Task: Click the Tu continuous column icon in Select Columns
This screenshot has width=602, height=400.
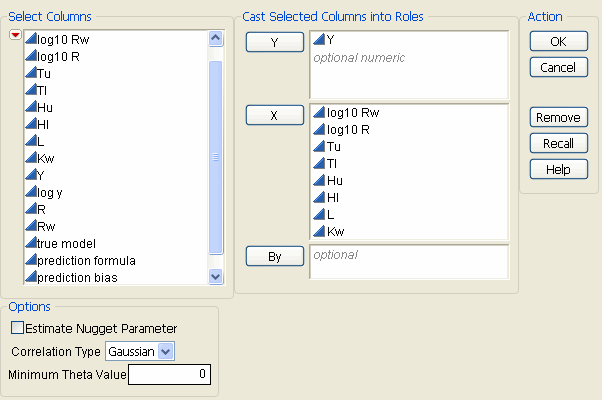Action: pyautogui.click(x=29, y=73)
